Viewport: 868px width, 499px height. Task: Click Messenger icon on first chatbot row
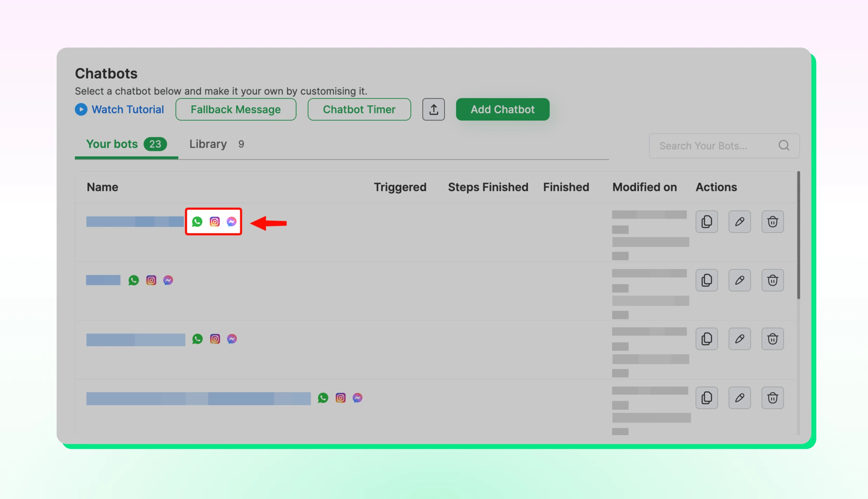tap(231, 222)
